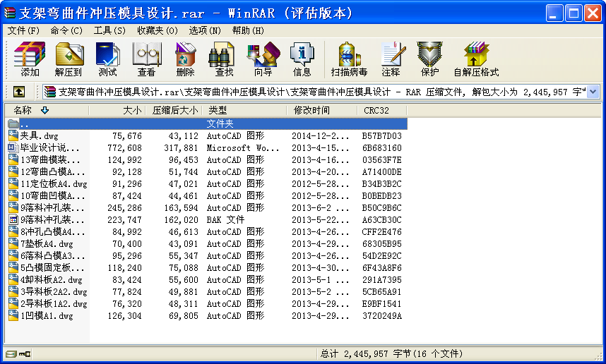The width and height of the screenshot is (606, 364).
Task: Sort by the 大小 column header
Action: coord(117,110)
